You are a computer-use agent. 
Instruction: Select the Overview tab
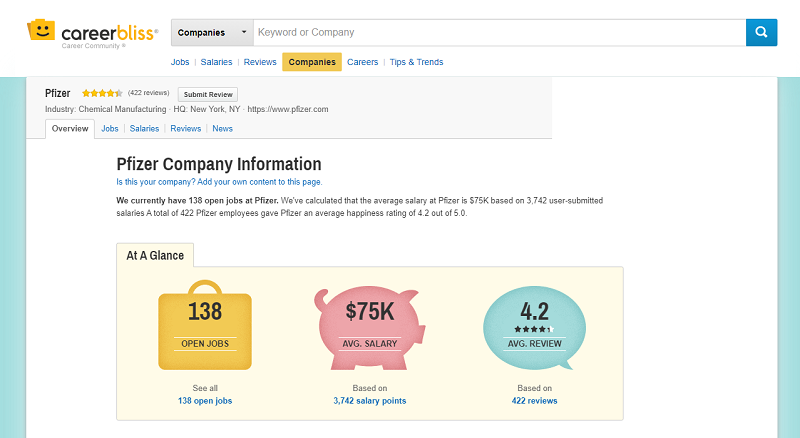[x=70, y=129]
